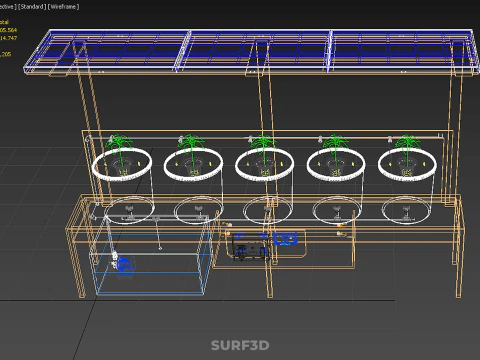Open the [Standard] viewport shading menu
The image size is (480, 360).
point(32,7)
